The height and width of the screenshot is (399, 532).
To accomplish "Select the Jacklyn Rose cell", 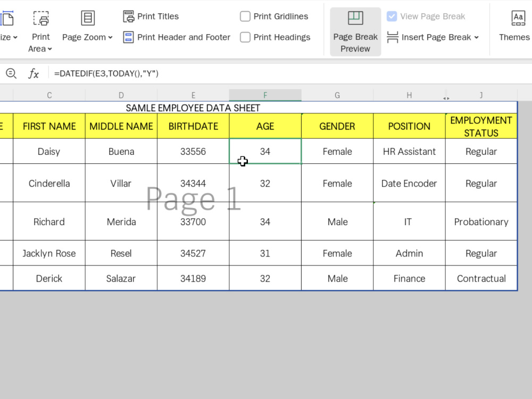I will coord(49,253).
